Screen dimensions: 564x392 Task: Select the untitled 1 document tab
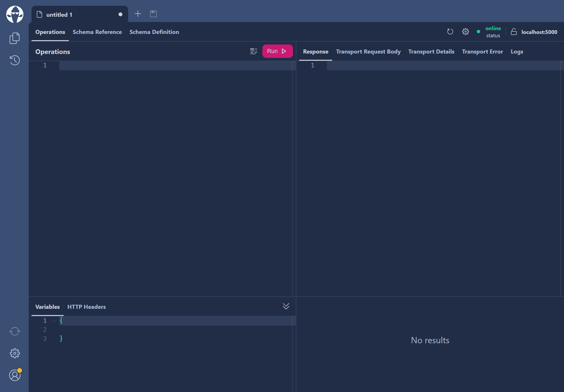(x=60, y=14)
